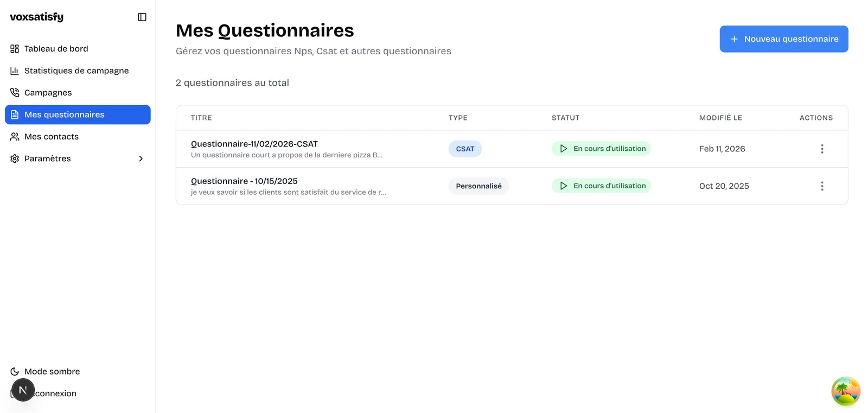This screenshot has height=413, width=868.
Task: Click the voxsatisfy logo
Action: coord(36,17)
